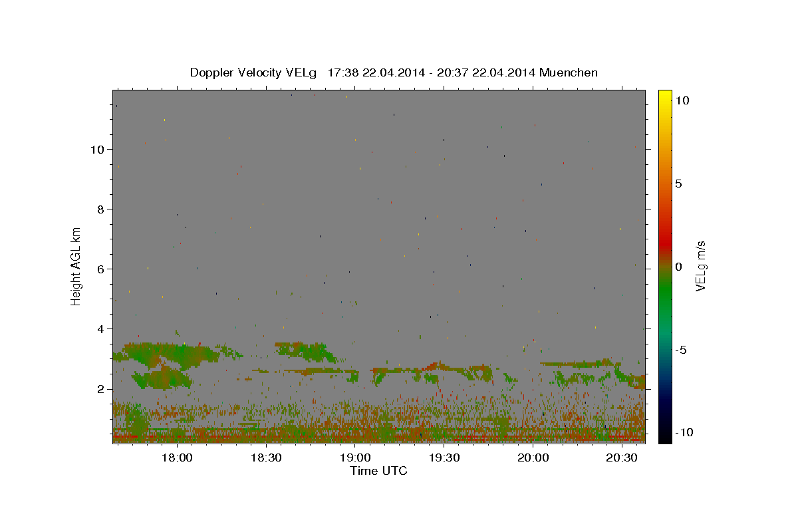798x532 pixels.
Task: Click the station name 'Muenchen'
Action: (569, 73)
